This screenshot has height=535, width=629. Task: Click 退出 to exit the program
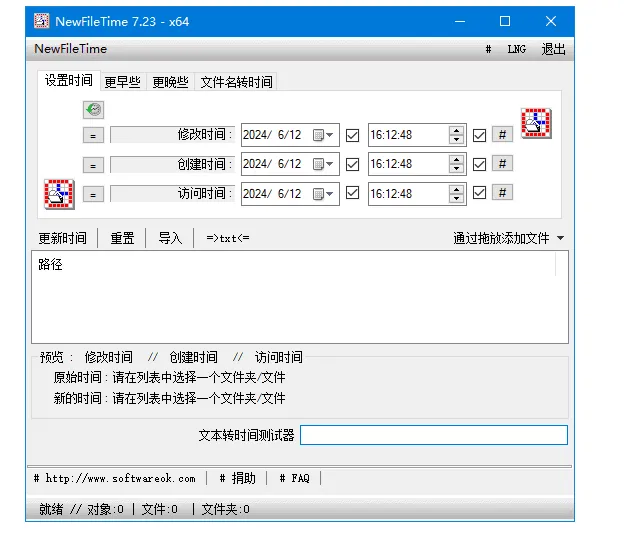[554, 49]
